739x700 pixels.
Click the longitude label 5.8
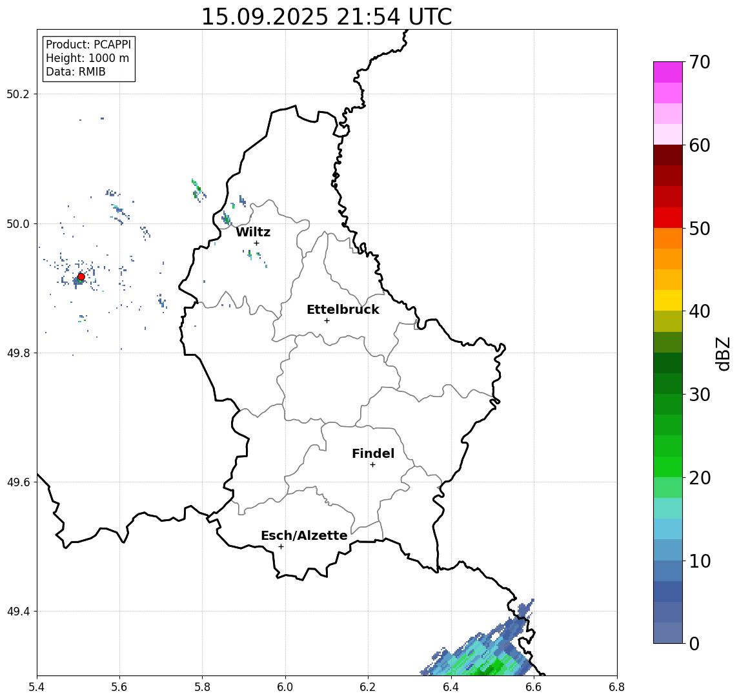click(x=202, y=687)
